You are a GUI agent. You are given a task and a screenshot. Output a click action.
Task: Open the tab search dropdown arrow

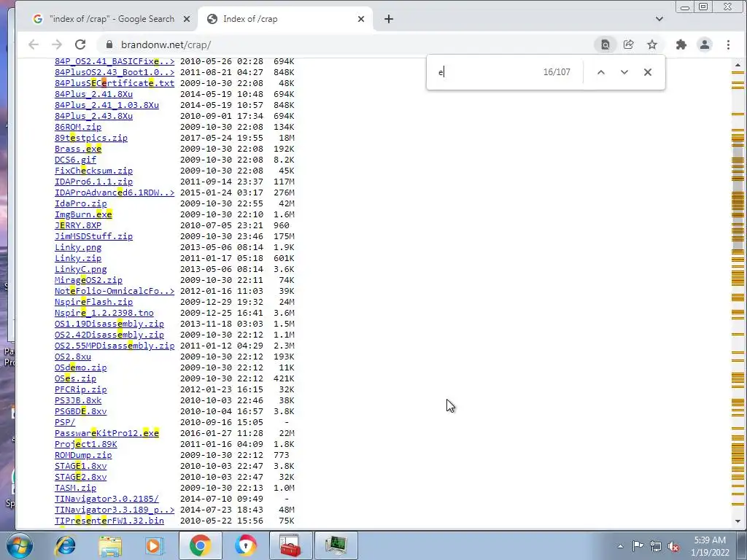point(659,19)
